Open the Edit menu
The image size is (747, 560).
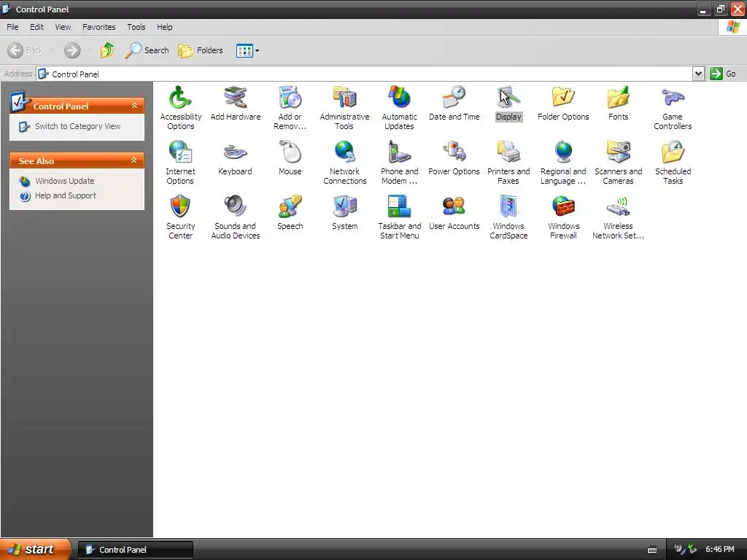pyautogui.click(x=36, y=27)
